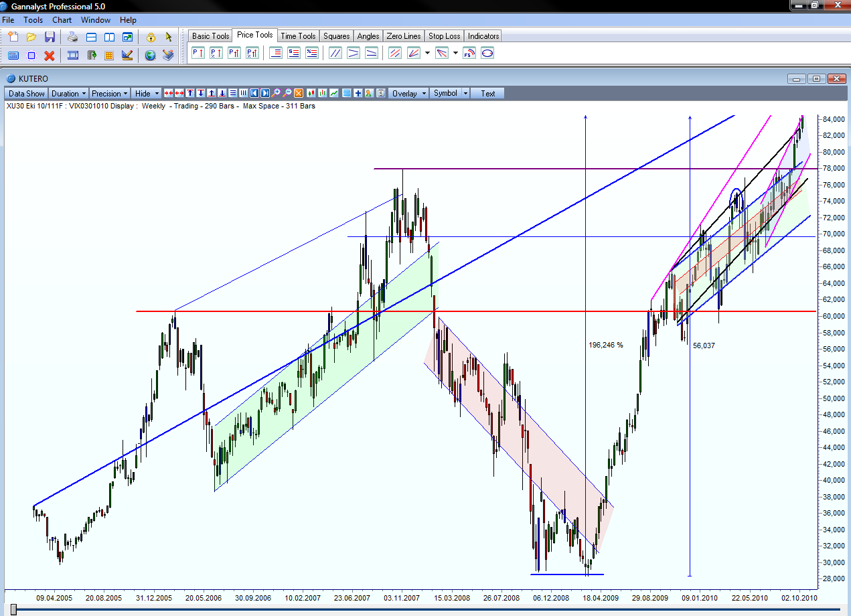851x616 pixels.
Task: Click the printer icon in toolbar
Action: [x=73, y=37]
